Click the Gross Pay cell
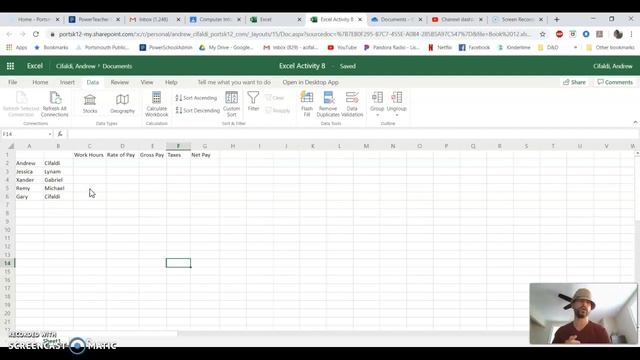Image resolution: width=640 pixels, height=360 pixels. [x=152, y=155]
